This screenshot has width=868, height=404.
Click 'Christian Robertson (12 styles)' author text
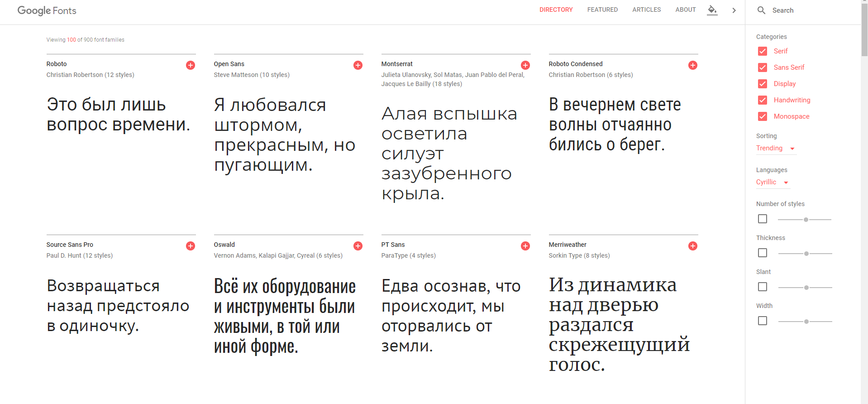91,75
